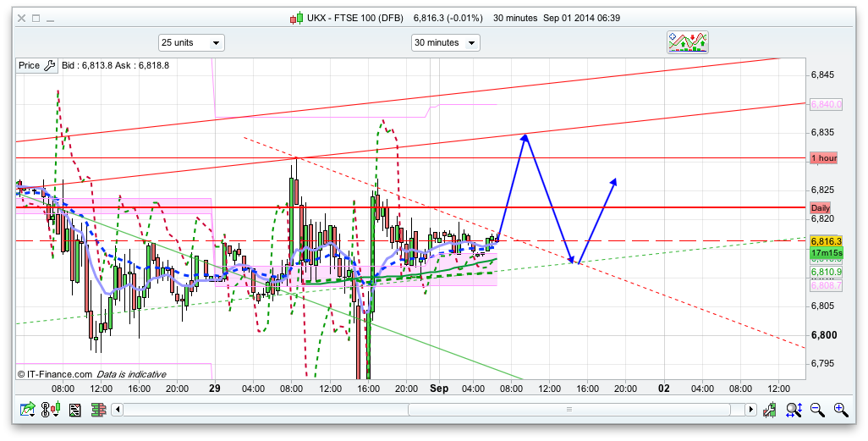Click the horizontal scrollbar thumb
Viewport: 868px width, 441px height.
(x=569, y=410)
